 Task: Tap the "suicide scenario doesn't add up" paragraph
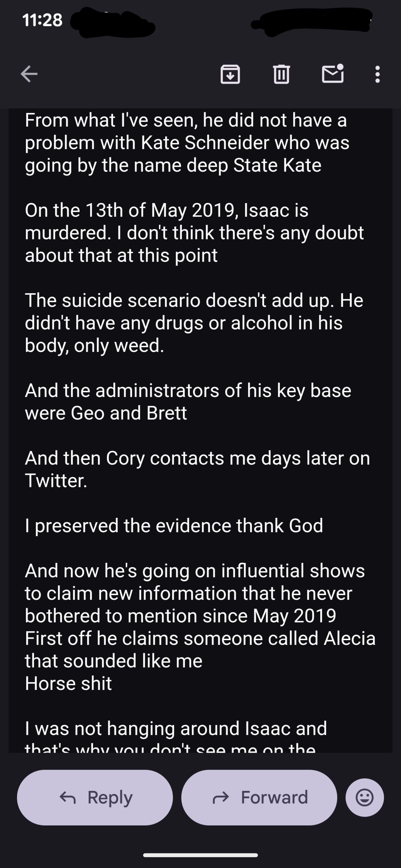(194, 323)
